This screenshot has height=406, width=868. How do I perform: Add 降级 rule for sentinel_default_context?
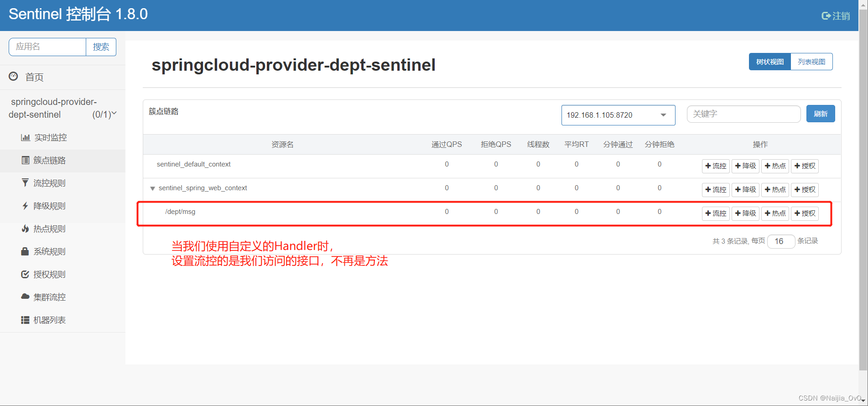745,166
